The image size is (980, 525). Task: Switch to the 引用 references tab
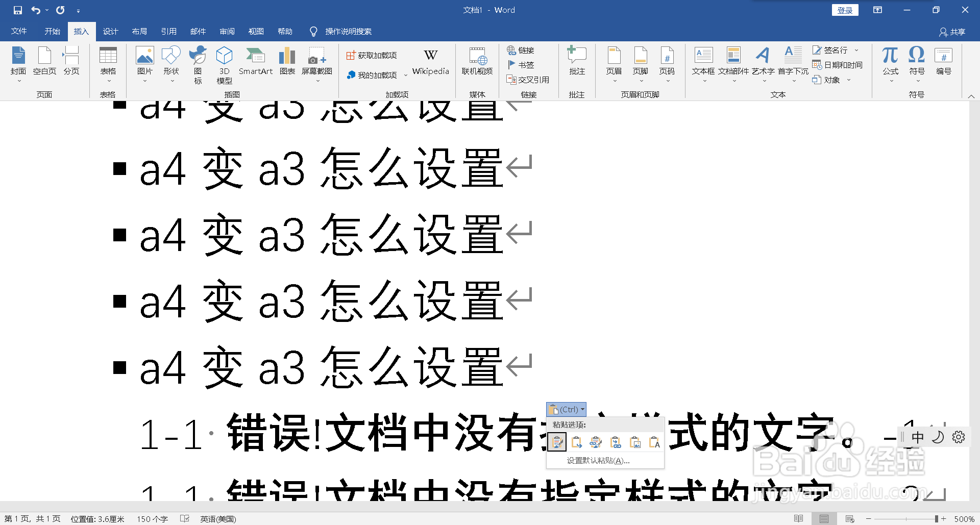coord(168,31)
